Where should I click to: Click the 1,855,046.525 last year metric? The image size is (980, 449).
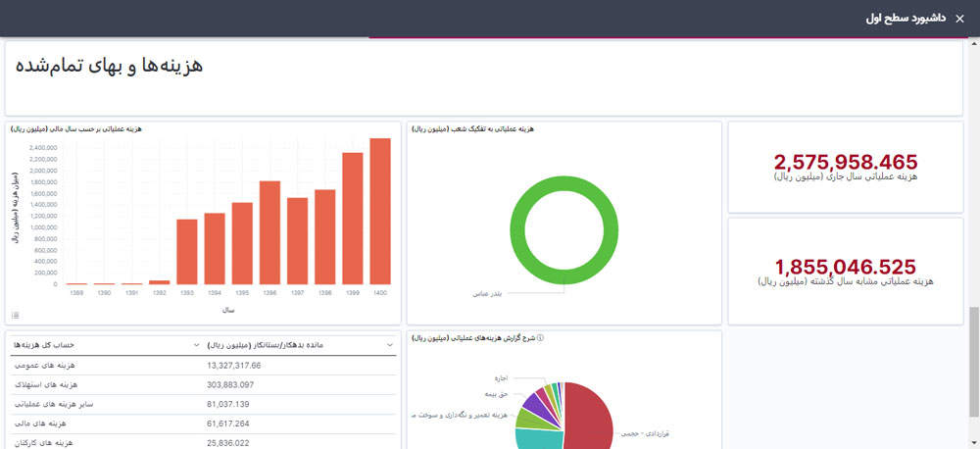[845, 267]
